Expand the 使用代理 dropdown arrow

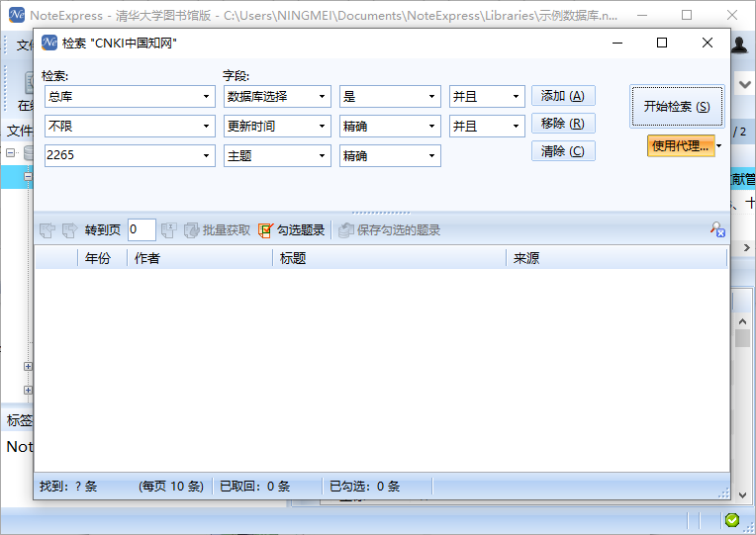point(719,146)
